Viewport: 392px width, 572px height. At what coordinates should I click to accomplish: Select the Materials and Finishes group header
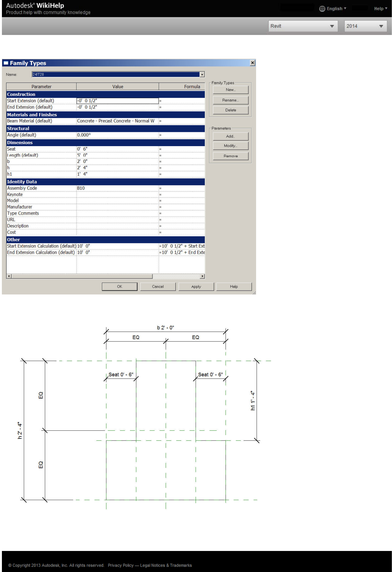(106, 115)
